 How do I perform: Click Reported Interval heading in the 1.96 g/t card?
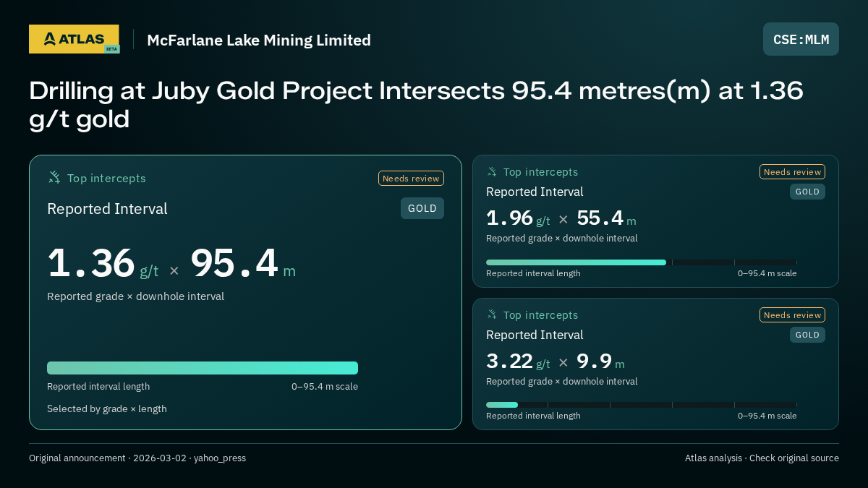[x=535, y=192]
